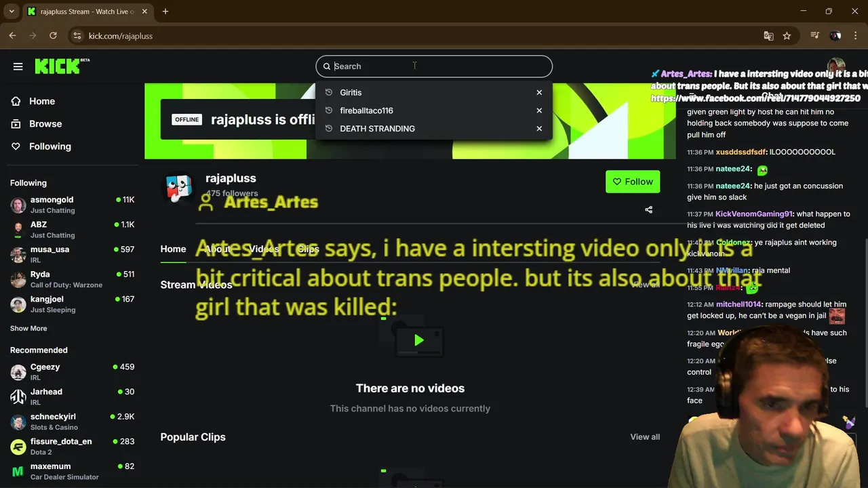Open kangjoel Just Sleeping channel
The height and width of the screenshot is (488, 868).
[x=73, y=304]
